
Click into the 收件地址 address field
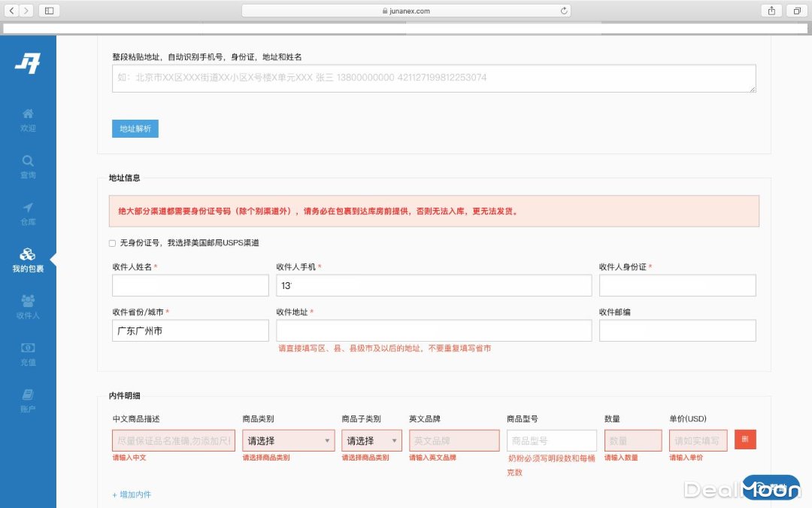click(434, 331)
